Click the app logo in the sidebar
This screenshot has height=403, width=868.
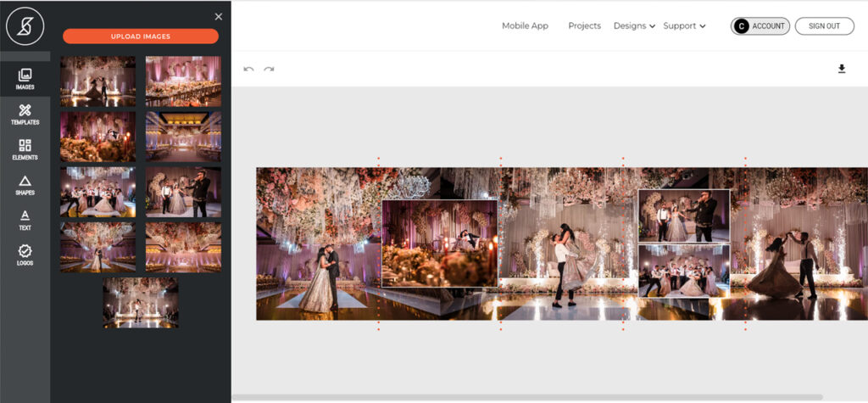click(x=25, y=25)
